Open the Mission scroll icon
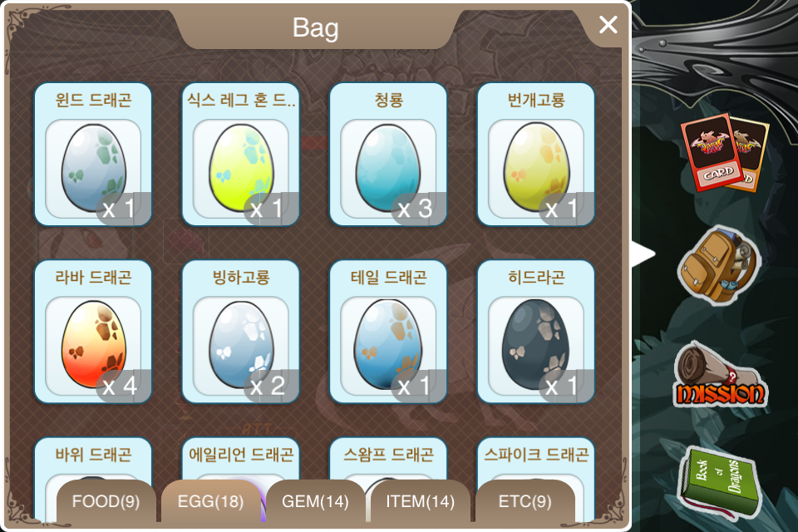798x532 pixels. pos(720,375)
